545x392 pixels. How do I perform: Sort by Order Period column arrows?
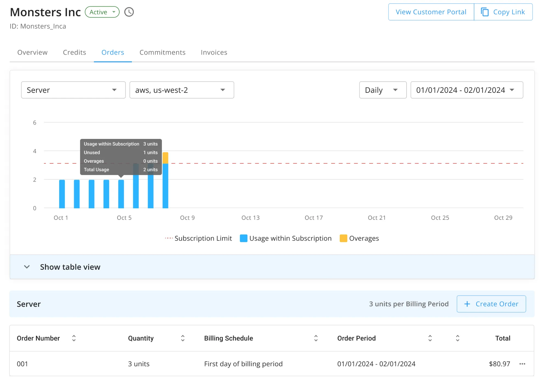click(x=430, y=338)
